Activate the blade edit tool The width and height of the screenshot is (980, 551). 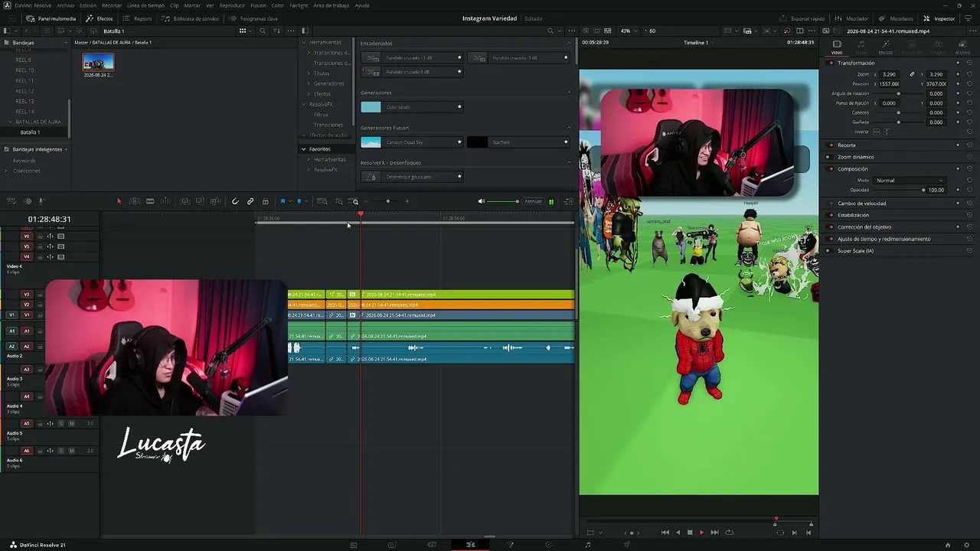pos(150,201)
